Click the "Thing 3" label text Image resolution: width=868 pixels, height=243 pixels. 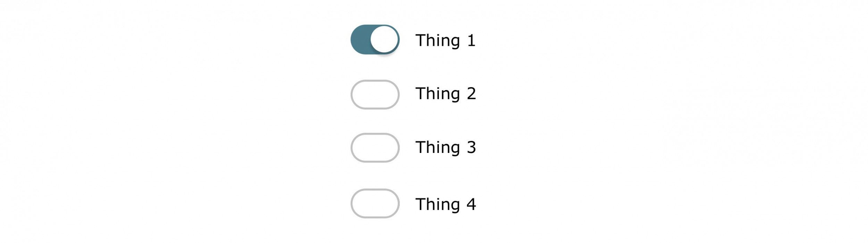[x=445, y=147]
